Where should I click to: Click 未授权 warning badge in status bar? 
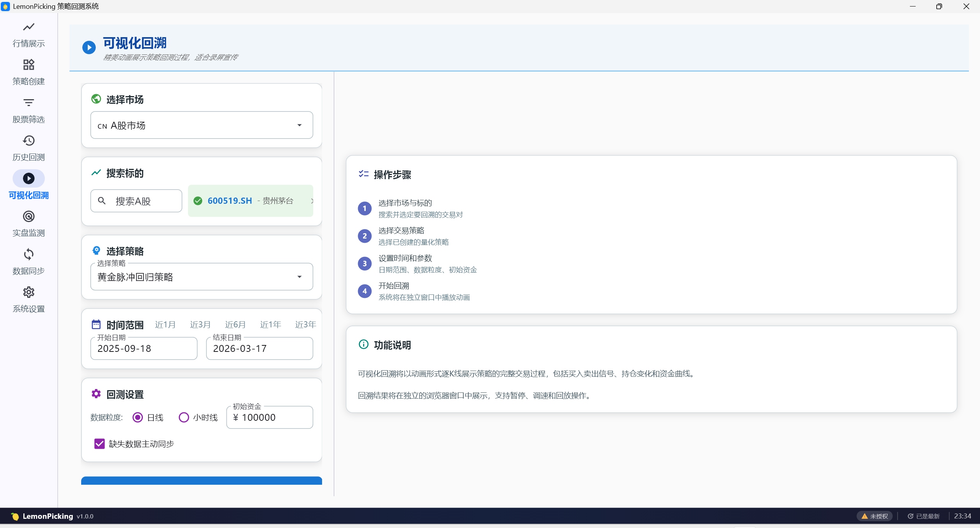click(874, 516)
